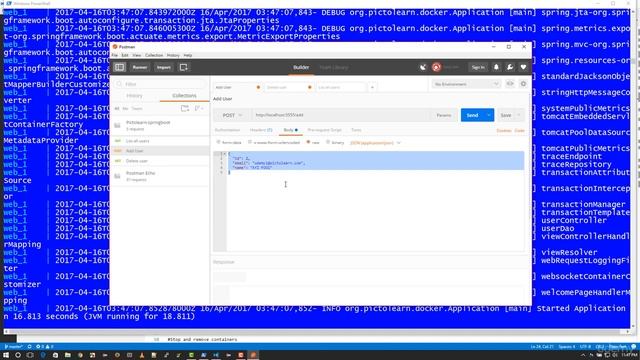Switch to the Authorization request tab
This screenshot has height=360, width=640.
(227, 130)
